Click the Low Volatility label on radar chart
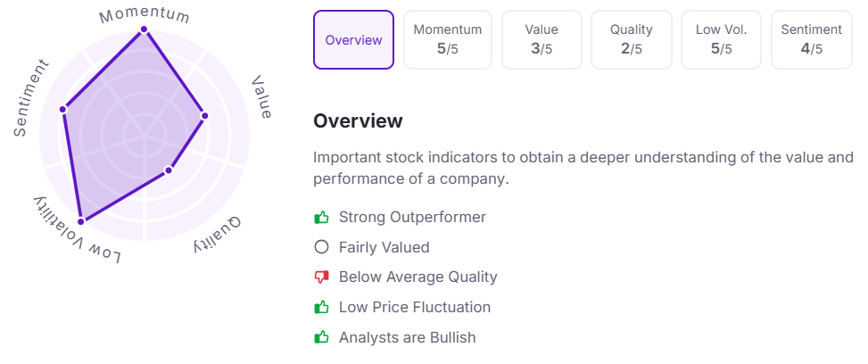Viewport: 868px width, 364px height. click(78, 230)
